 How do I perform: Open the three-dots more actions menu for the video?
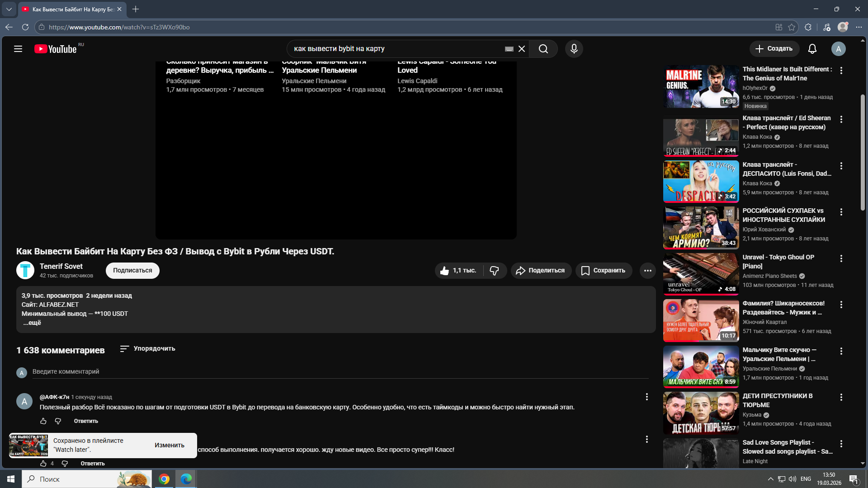pos(647,271)
